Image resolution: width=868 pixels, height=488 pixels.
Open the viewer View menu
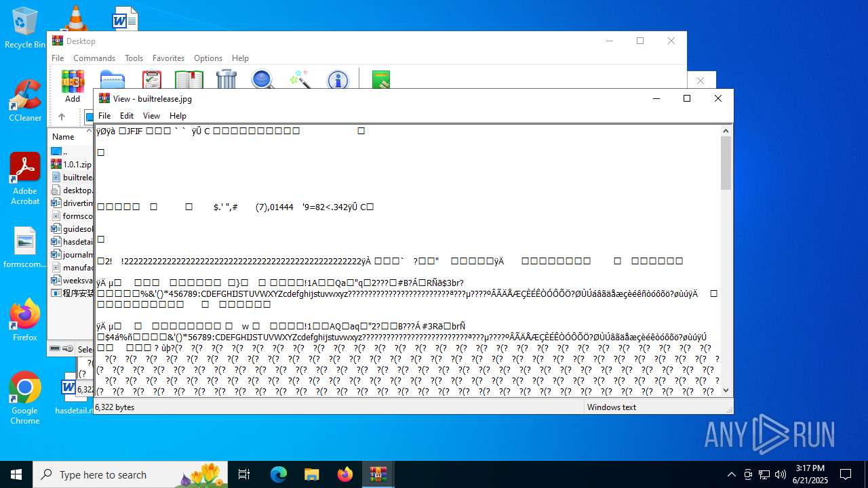tap(151, 116)
